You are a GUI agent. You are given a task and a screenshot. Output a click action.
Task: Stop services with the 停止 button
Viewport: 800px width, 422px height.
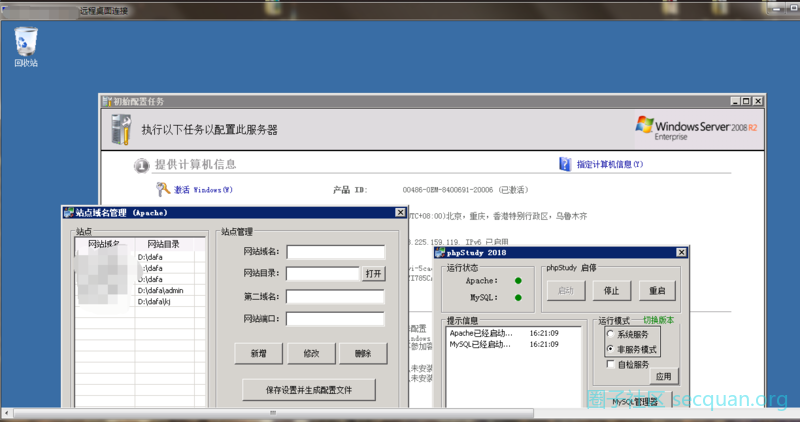(x=611, y=290)
